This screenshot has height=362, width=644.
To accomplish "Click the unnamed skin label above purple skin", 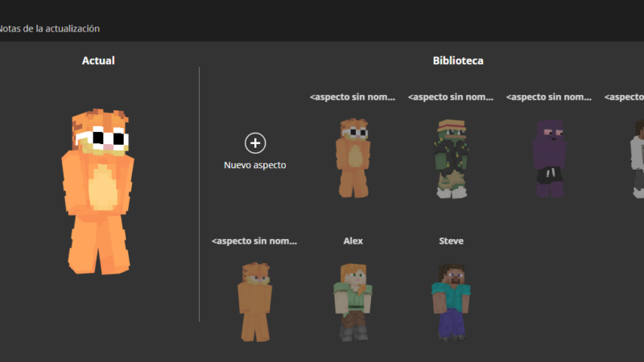I will 549,97.
